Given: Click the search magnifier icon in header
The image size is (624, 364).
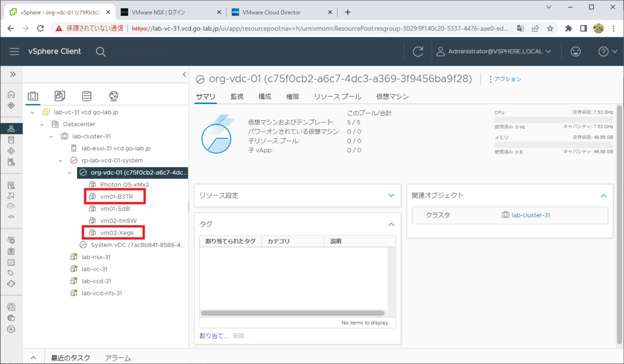Looking at the screenshot, I should pos(101,51).
